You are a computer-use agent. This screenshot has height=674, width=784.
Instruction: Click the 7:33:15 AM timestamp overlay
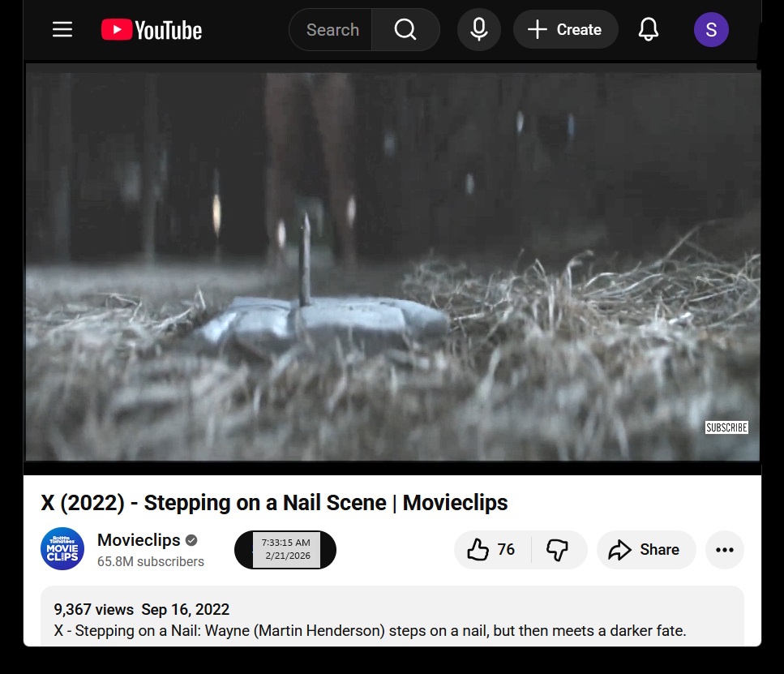285,543
